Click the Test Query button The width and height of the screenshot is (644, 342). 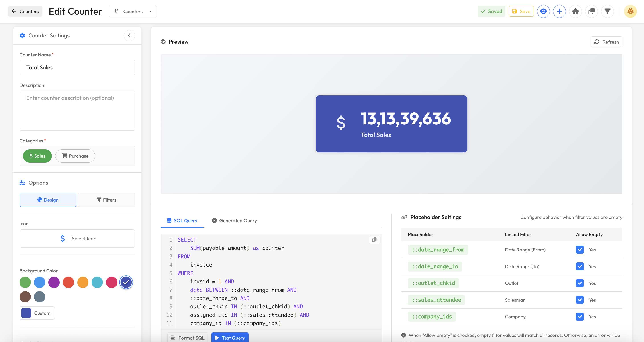[230, 338]
